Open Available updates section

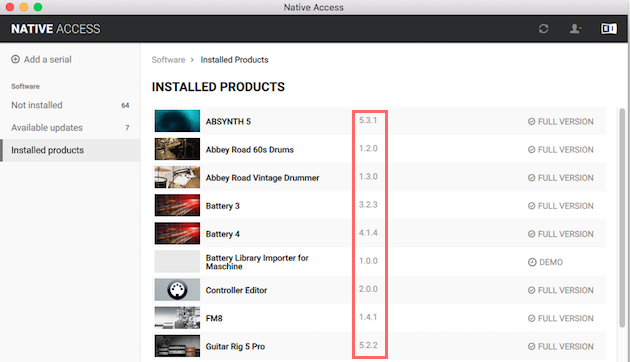[x=70, y=128]
